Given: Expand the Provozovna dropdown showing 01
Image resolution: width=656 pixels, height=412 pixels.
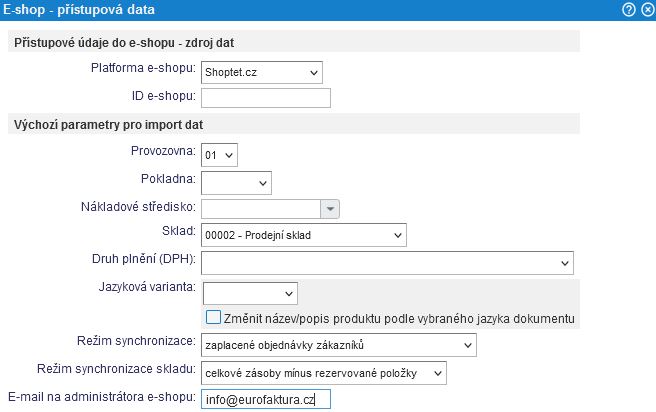Looking at the screenshot, I should click(x=219, y=155).
